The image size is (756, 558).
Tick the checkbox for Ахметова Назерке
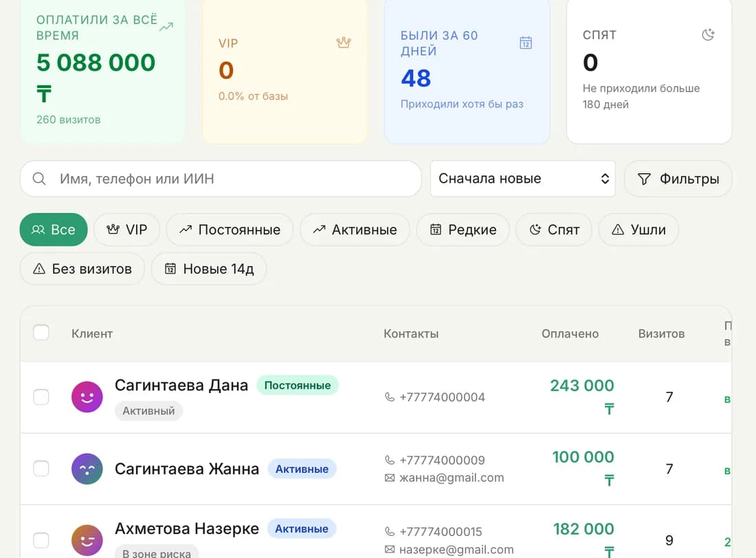tap(41, 540)
